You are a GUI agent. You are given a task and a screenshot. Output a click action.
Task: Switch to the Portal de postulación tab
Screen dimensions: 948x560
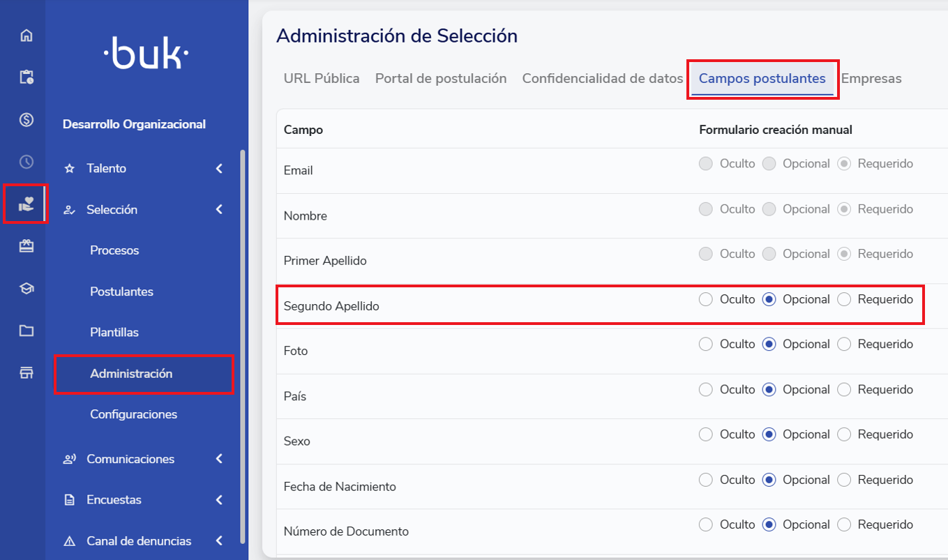(x=441, y=79)
